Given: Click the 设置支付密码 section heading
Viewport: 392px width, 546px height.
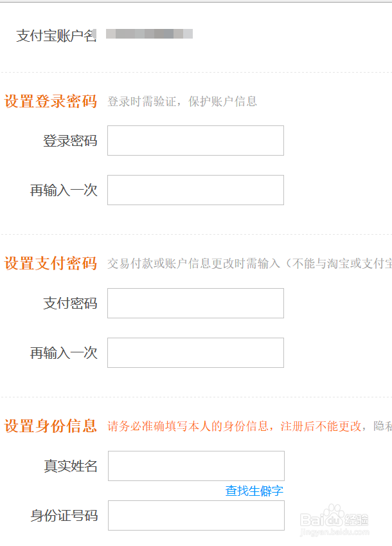Looking at the screenshot, I should point(50,263).
